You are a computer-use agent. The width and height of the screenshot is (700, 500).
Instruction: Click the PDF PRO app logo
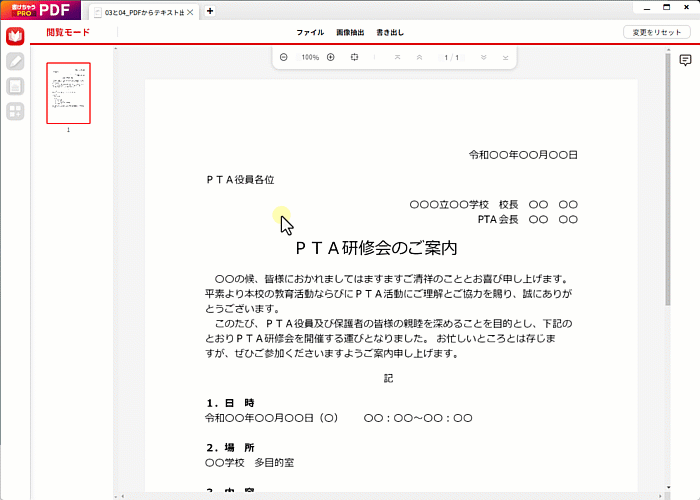point(41,10)
